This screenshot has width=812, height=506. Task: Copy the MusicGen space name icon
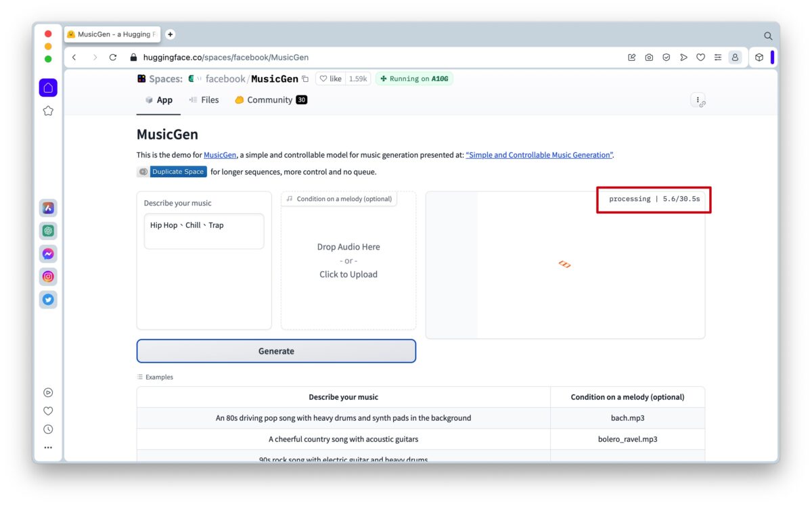point(305,79)
